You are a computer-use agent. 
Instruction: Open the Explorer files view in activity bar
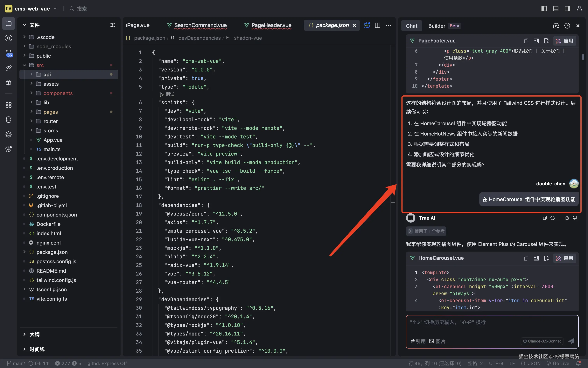[9, 24]
